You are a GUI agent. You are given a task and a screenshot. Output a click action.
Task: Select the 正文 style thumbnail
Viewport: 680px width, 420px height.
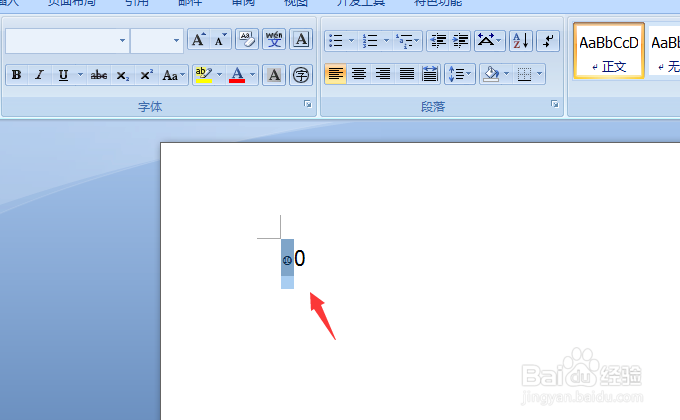coord(609,51)
